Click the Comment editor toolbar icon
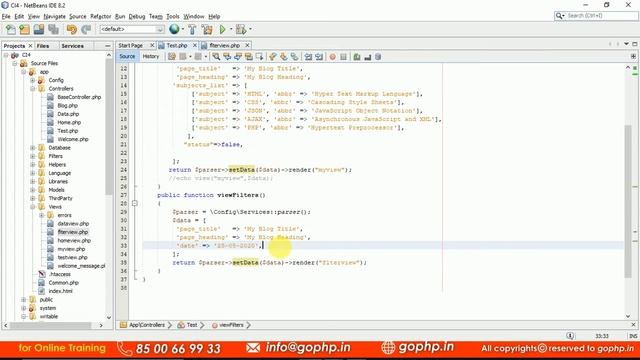This screenshot has width=640, height=360. tap(357, 57)
